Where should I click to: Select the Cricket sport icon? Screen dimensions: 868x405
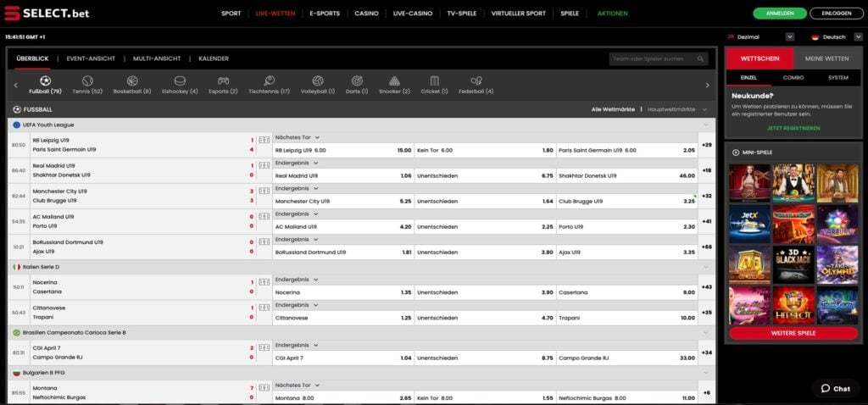434,80
